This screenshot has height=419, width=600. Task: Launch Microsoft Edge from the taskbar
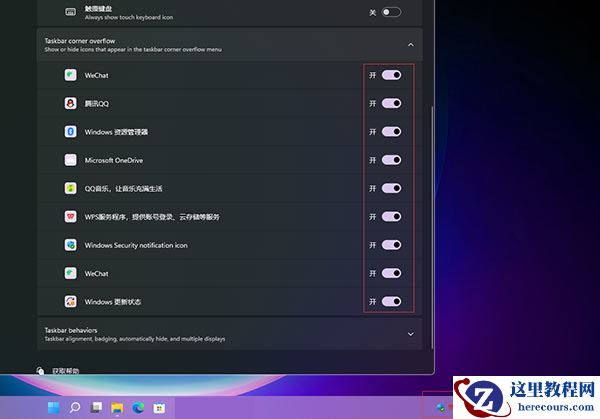click(138, 408)
